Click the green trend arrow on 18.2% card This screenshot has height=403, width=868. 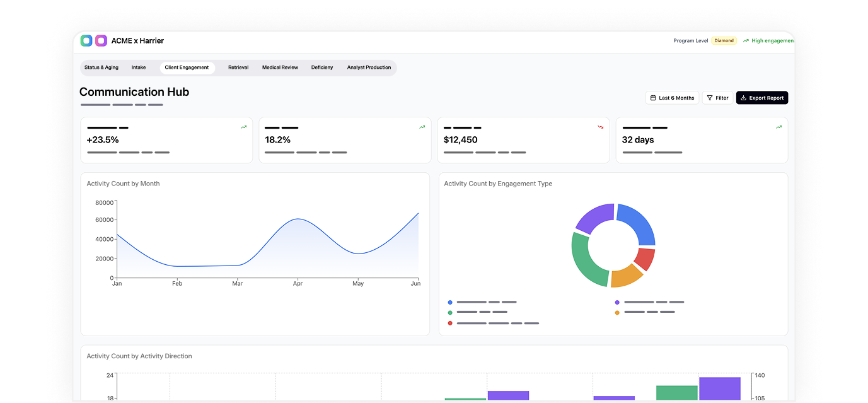point(422,127)
